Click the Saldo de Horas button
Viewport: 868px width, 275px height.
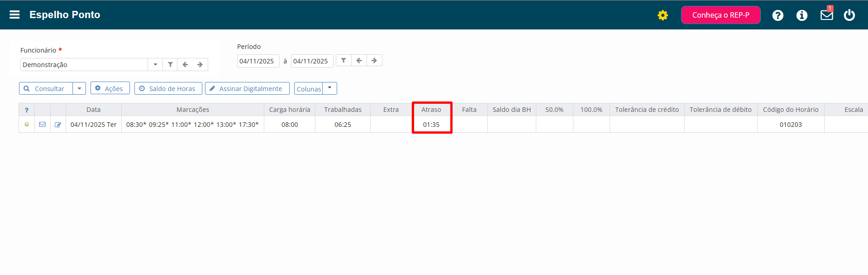point(168,88)
